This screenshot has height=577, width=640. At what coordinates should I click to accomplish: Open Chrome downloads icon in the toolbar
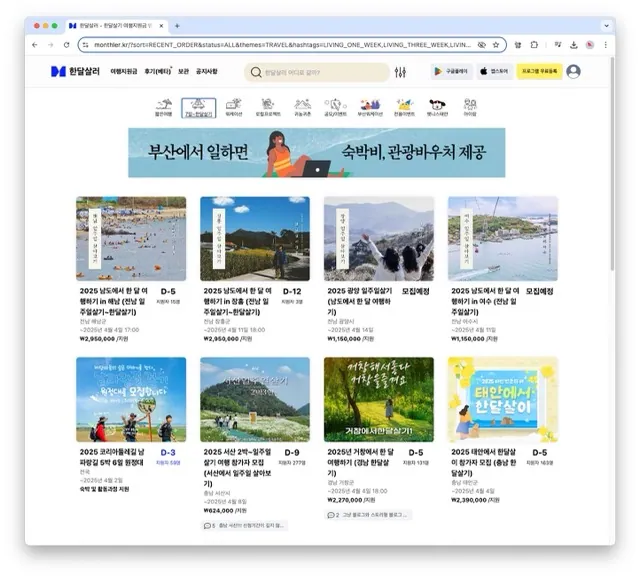(x=573, y=45)
